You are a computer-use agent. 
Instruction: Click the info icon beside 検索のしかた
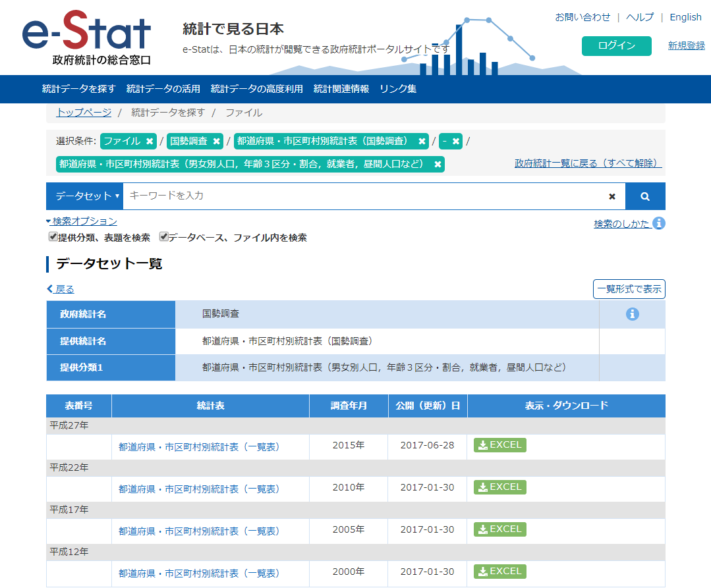point(659,223)
